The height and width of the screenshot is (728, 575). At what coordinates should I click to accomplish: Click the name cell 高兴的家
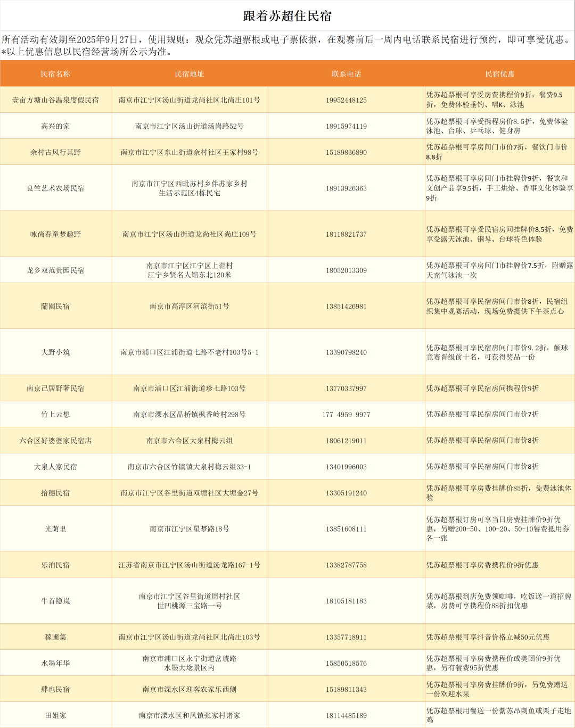55,126
